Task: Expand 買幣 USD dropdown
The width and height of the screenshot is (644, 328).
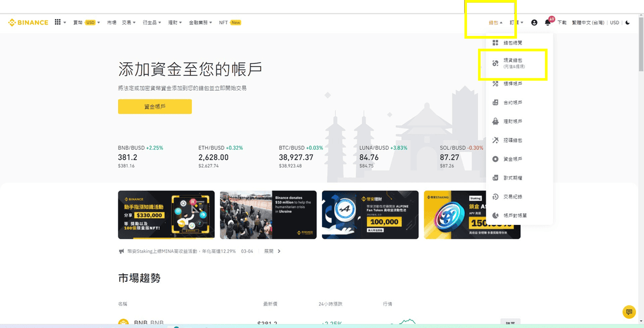Action: 86,23
